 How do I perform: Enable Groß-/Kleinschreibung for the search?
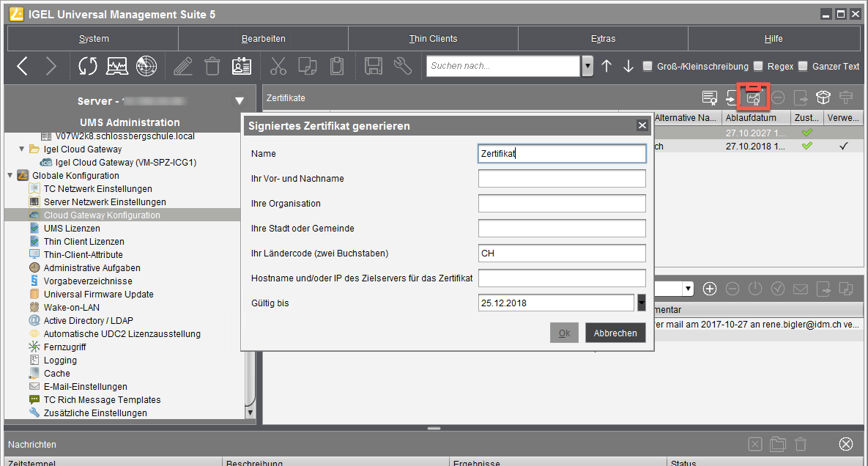tap(648, 66)
